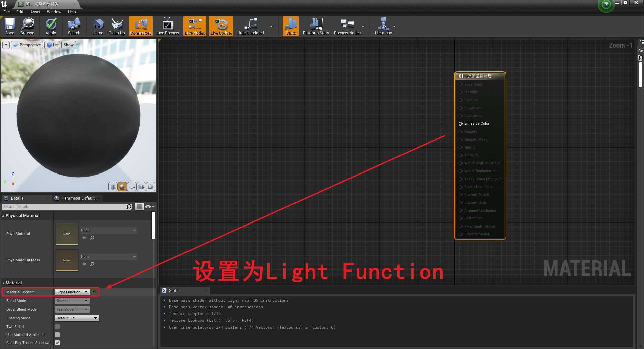The height and width of the screenshot is (349, 644).
Task: Toggle Hide Unrelated nodes
Action: [x=250, y=26]
